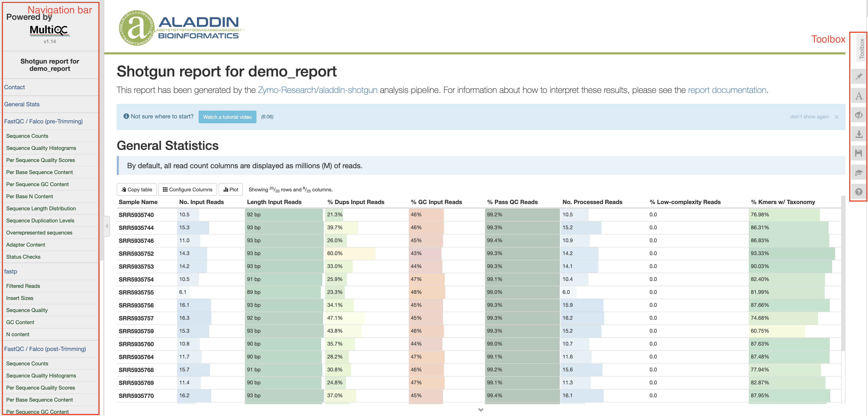
Task: Collapse the side navigation with arrow handle
Action: pos(107,226)
